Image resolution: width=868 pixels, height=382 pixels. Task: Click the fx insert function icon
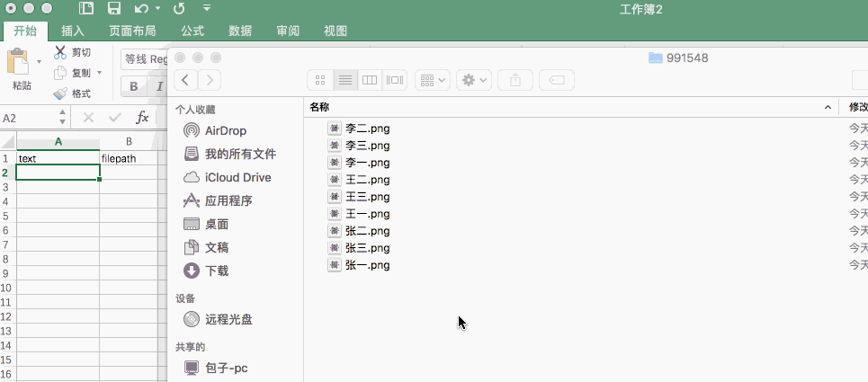(x=143, y=117)
